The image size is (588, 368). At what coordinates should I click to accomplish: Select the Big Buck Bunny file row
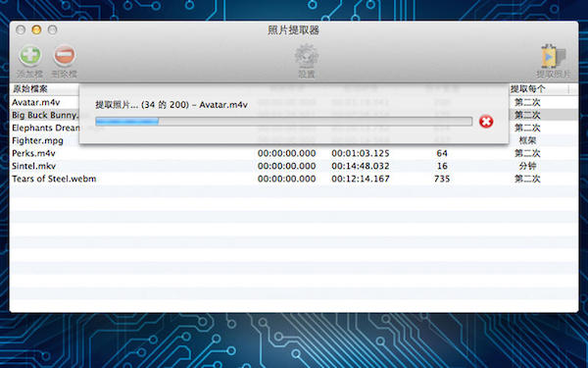pos(44,115)
